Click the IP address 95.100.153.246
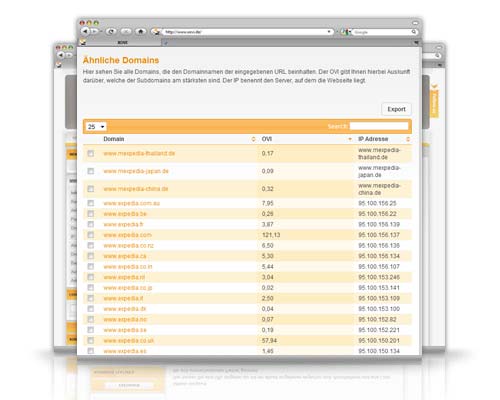The height and width of the screenshot is (400, 500). (x=379, y=277)
